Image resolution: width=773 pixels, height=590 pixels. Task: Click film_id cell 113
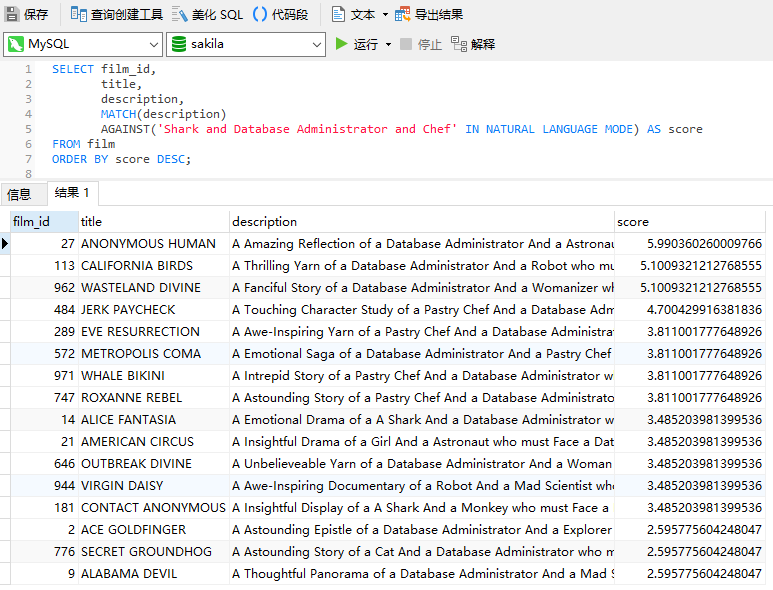pyautogui.click(x=44, y=266)
